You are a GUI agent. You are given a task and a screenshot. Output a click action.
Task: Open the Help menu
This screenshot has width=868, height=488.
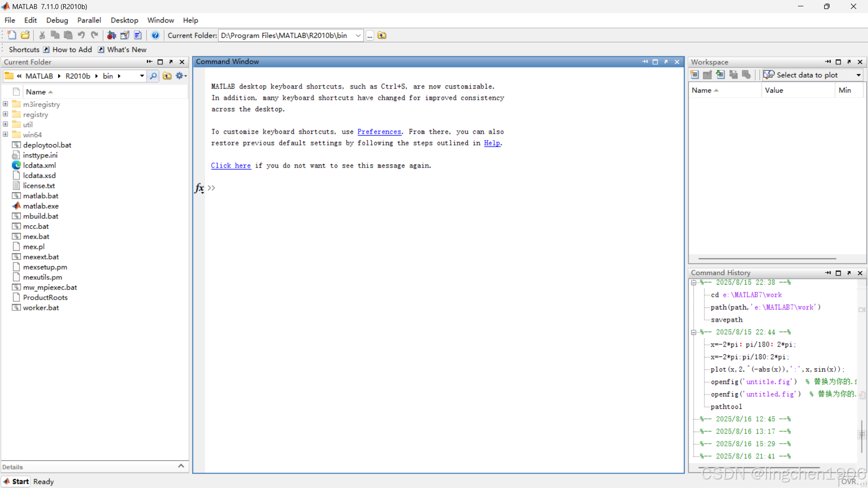point(190,20)
